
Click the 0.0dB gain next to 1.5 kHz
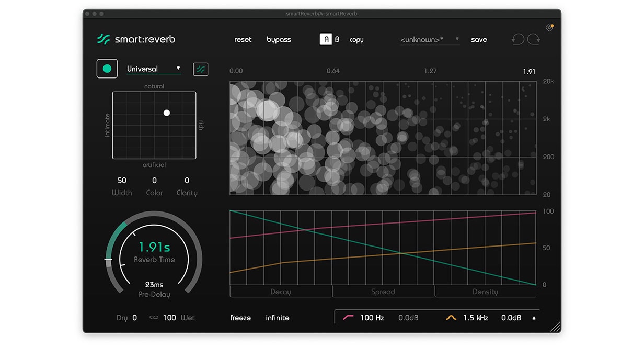tap(511, 318)
